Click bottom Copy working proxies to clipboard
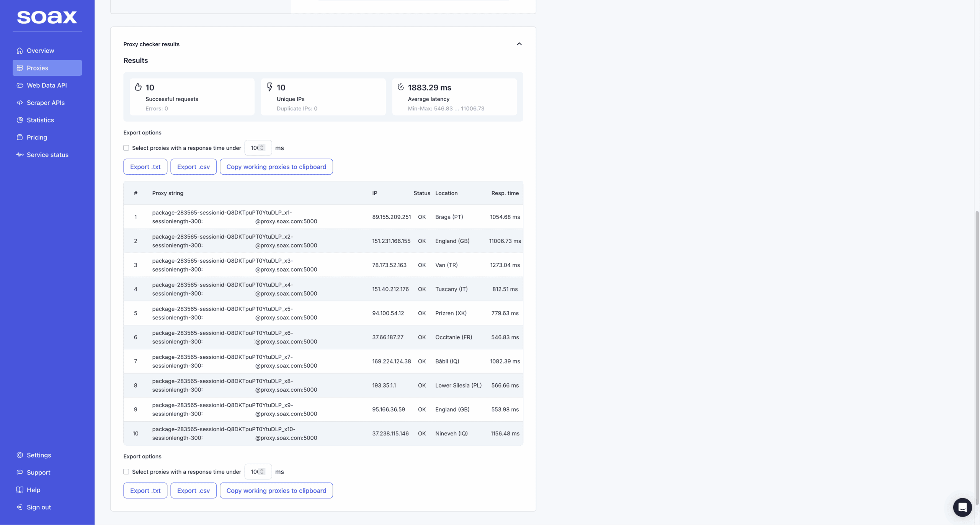Image resolution: width=980 pixels, height=525 pixels. click(276, 491)
